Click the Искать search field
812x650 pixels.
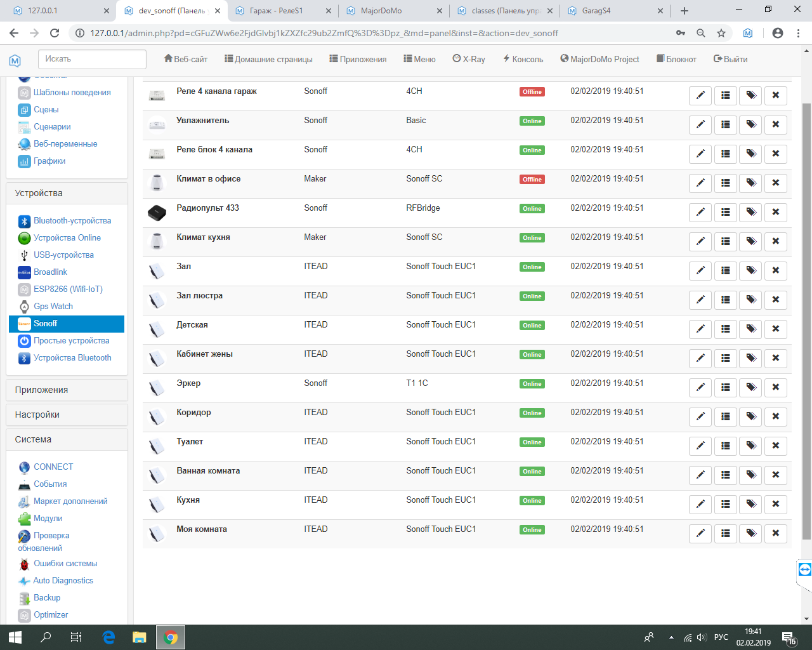92,59
